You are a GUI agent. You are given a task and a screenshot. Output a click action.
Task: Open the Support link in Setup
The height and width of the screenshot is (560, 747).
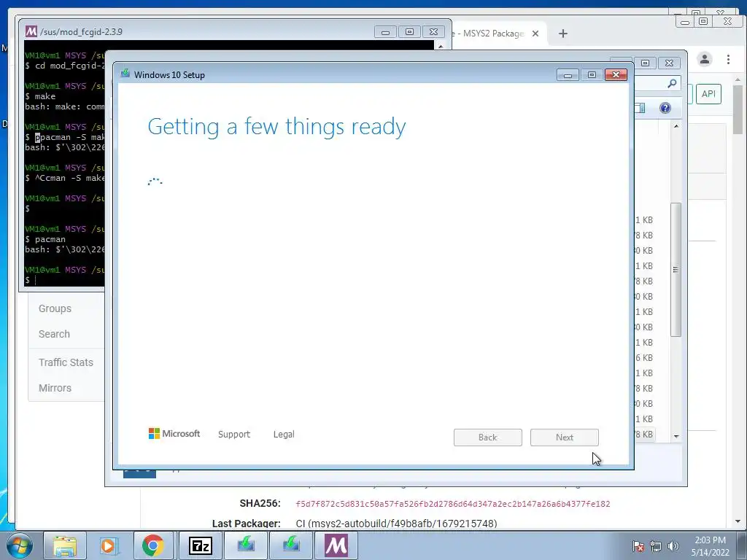pos(234,435)
